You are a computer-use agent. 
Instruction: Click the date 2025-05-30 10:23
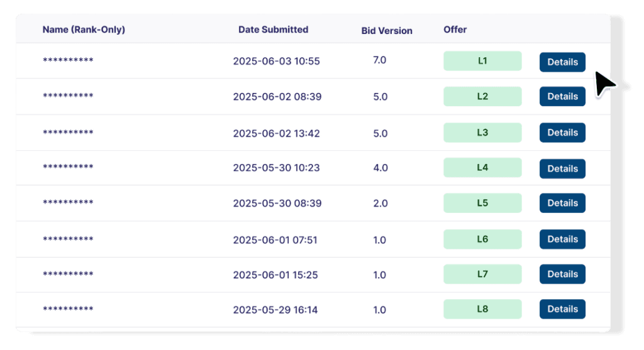[276, 168]
